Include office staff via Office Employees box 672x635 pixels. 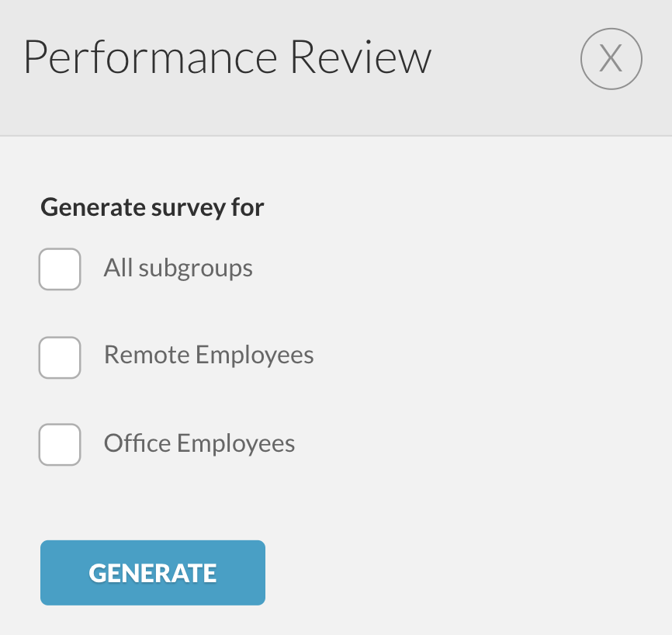click(60, 445)
